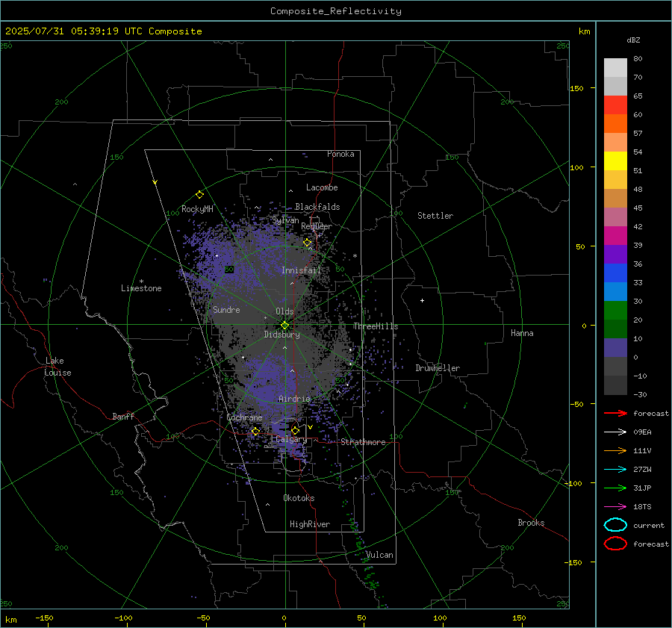Click the orange 111V arrow icon

[x=615, y=450]
